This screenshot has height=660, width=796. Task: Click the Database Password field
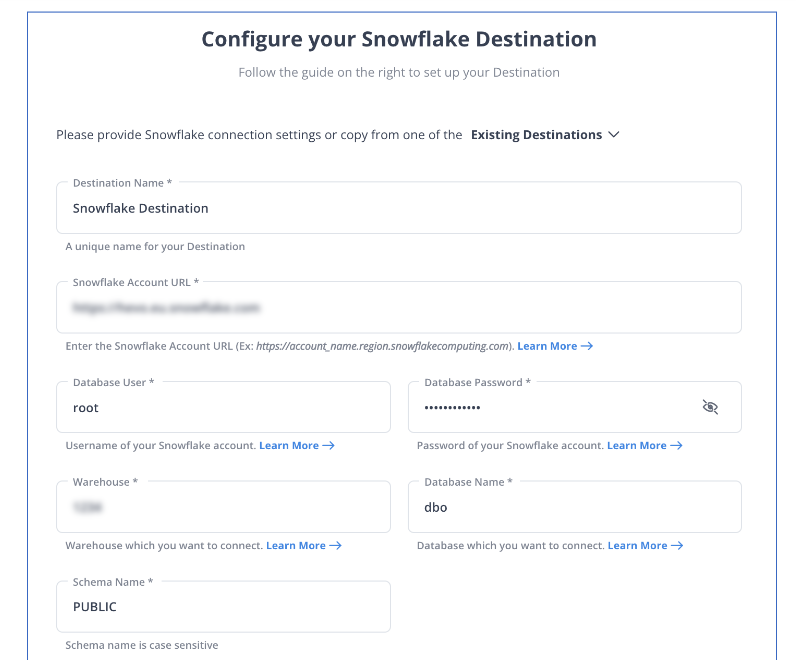click(x=575, y=407)
